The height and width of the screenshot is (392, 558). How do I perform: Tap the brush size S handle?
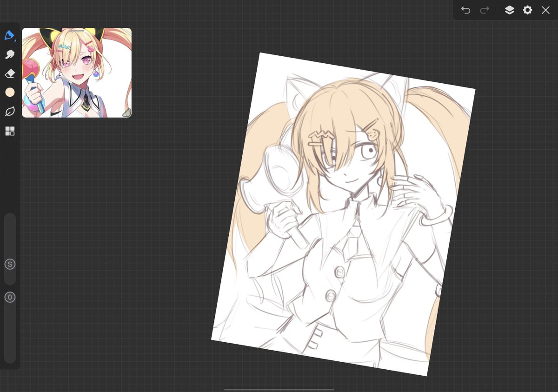click(10, 264)
